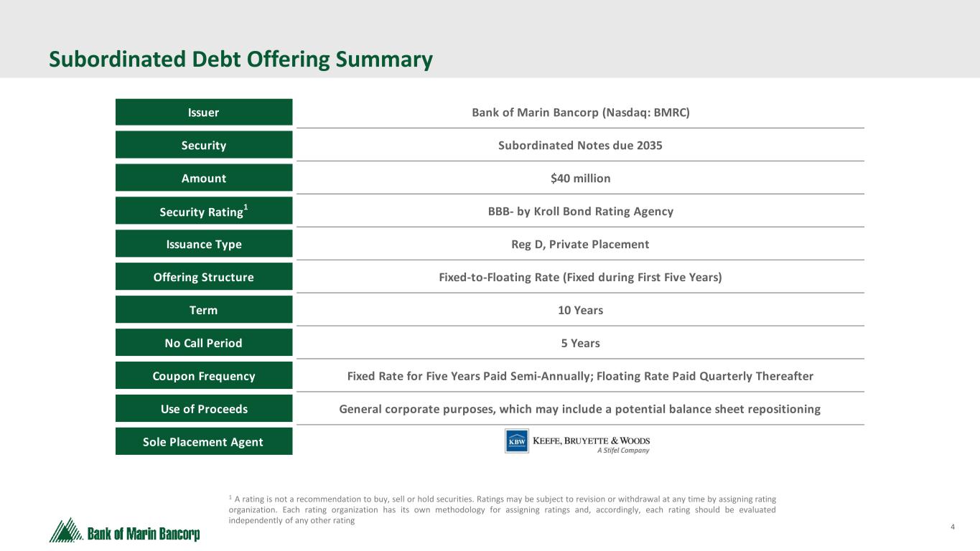Viewport: 980px width, 551px height.
Task: Click the BBB- by Kroll Bond Rating text
Action: click(580, 212)
